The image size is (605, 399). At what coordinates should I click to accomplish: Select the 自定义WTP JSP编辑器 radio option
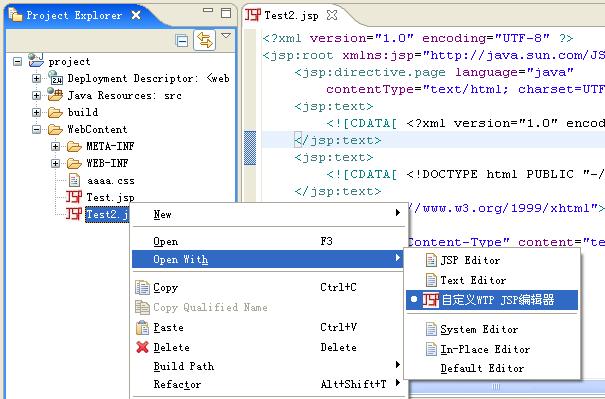click(492, 300)
